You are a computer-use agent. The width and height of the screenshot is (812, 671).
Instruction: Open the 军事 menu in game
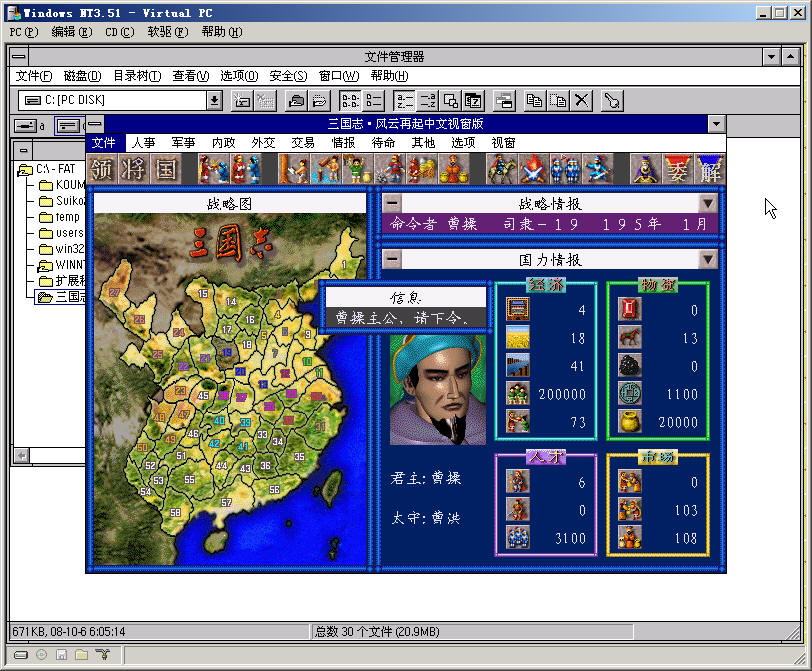(183, 143)
